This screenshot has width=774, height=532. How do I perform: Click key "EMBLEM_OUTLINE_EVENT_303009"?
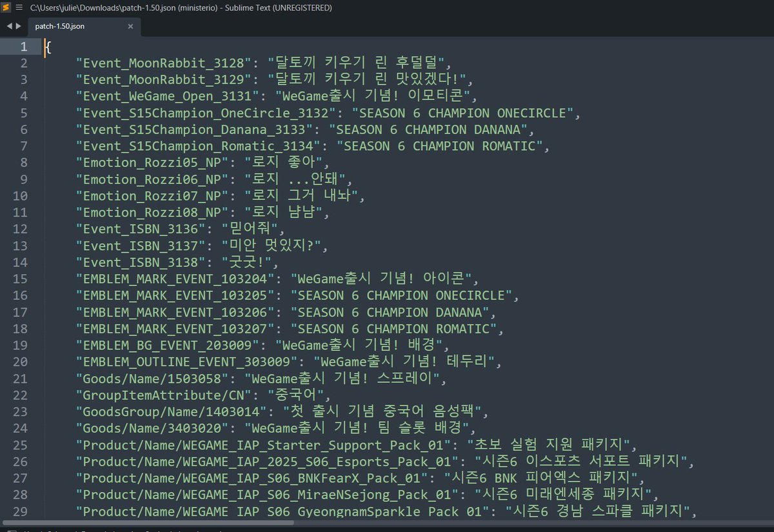pos(186,362)
